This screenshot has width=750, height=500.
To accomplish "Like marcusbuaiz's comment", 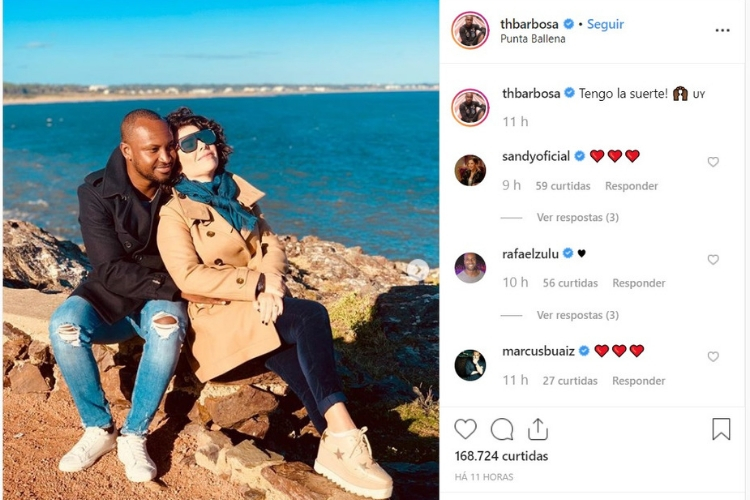I will [713, 357].
